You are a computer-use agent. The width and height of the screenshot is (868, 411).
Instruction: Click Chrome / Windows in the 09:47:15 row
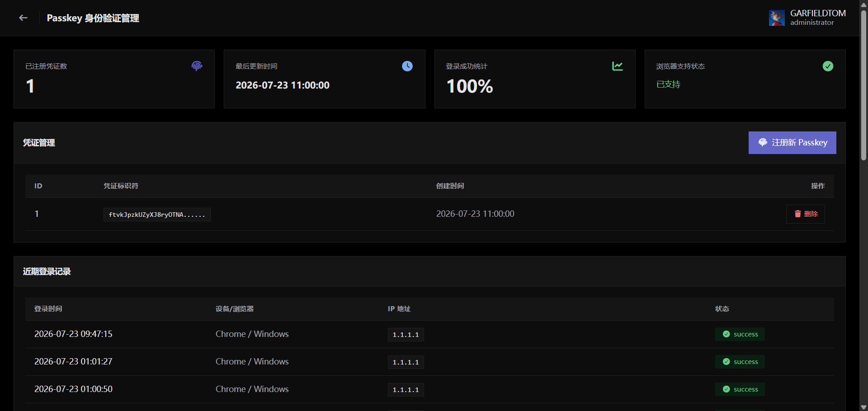252,334
